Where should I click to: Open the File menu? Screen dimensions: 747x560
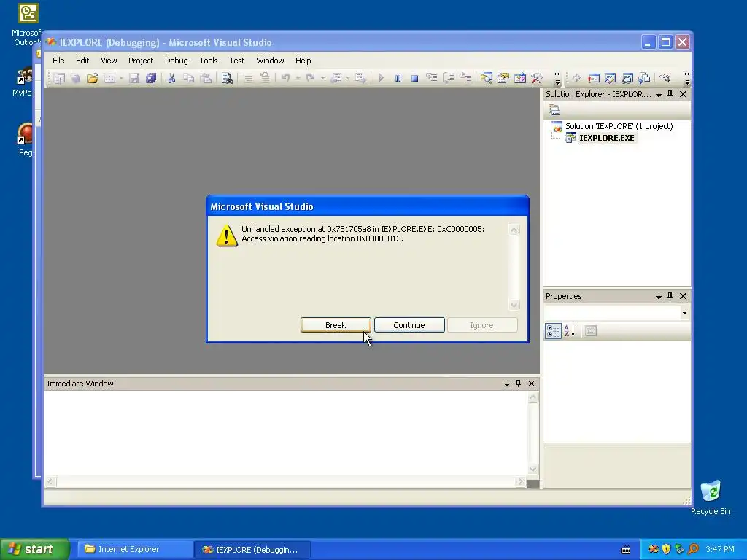coord(58,61)
